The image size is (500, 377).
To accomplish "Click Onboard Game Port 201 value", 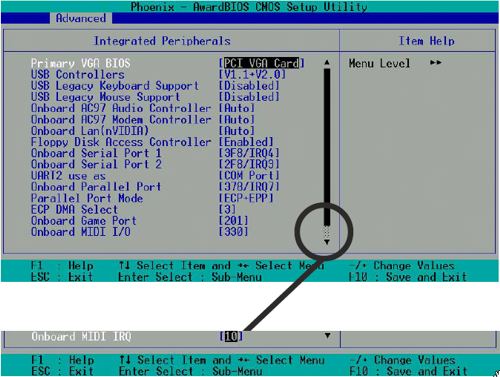I will 233,221.
